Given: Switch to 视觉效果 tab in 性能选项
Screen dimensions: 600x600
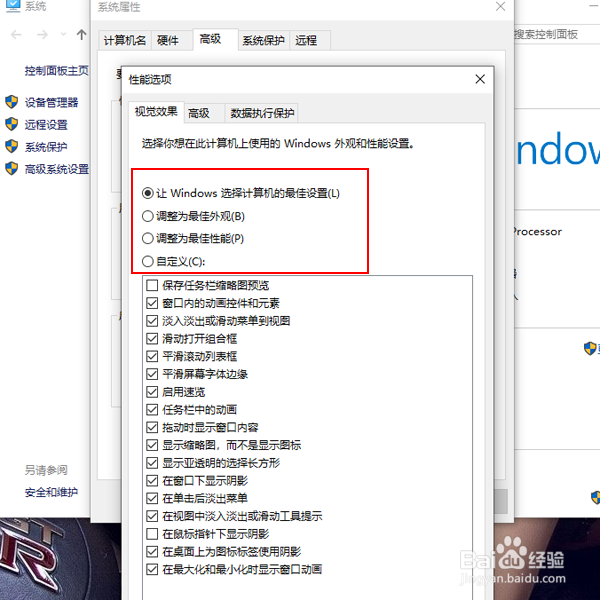Looking at the screenshot, I should (x=156, y=112).
